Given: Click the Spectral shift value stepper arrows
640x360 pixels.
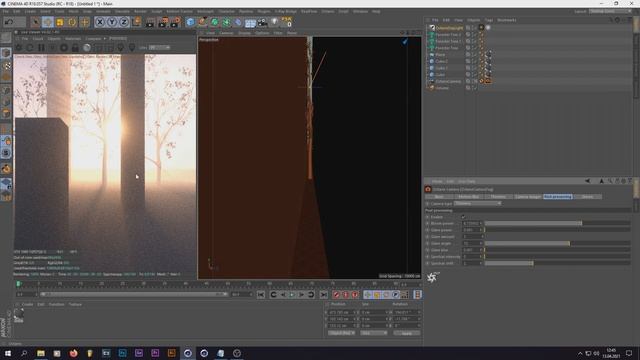Looking at the screenshot, I should [x=482, y=263].
